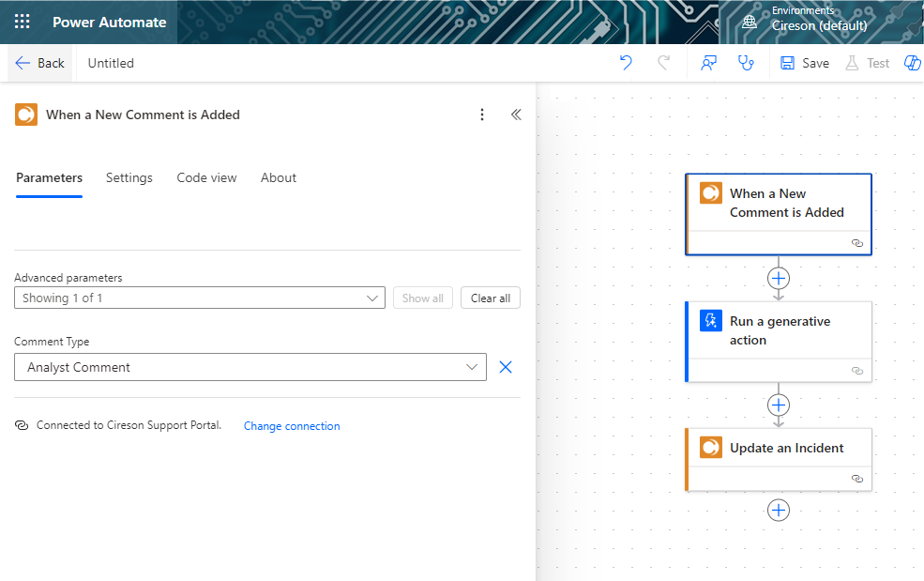Select When a New Comment is Added card
The image size is (924, 581).
click(779, 214)
